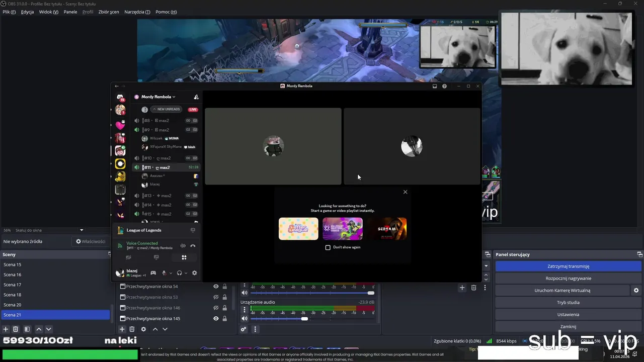Open the Pomoc menu

coord(166,12)
